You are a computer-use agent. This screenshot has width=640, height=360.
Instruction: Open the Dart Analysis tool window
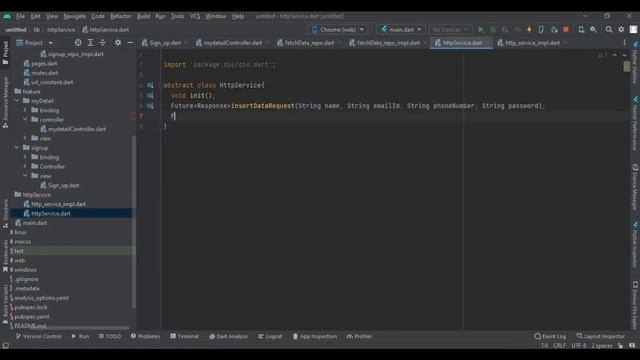pyautogui.click(x=228, y=336)
